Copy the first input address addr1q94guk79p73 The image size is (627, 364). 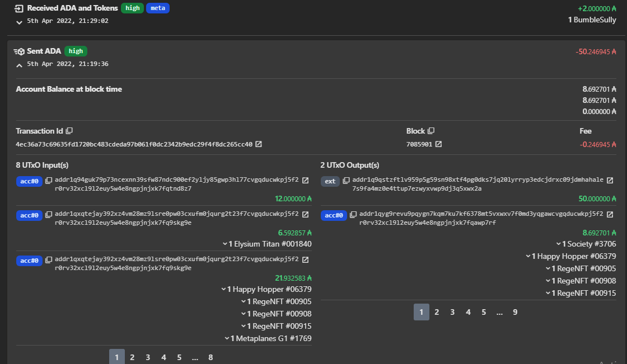click(49, 181)
